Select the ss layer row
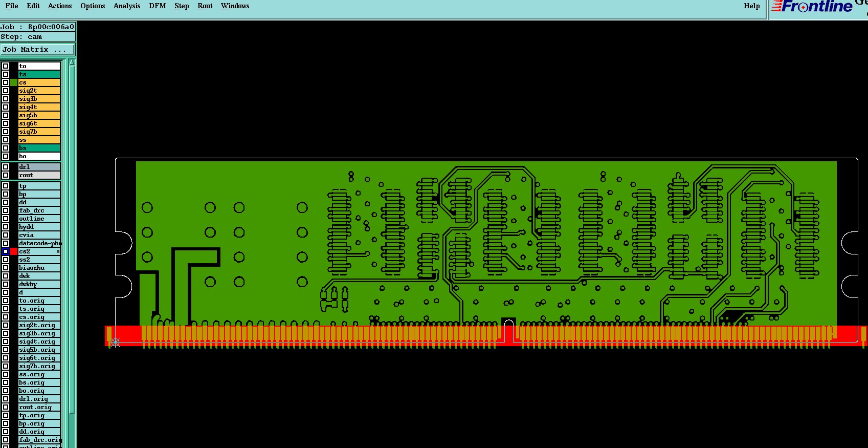The image size is (868, 448). point(39,140)
